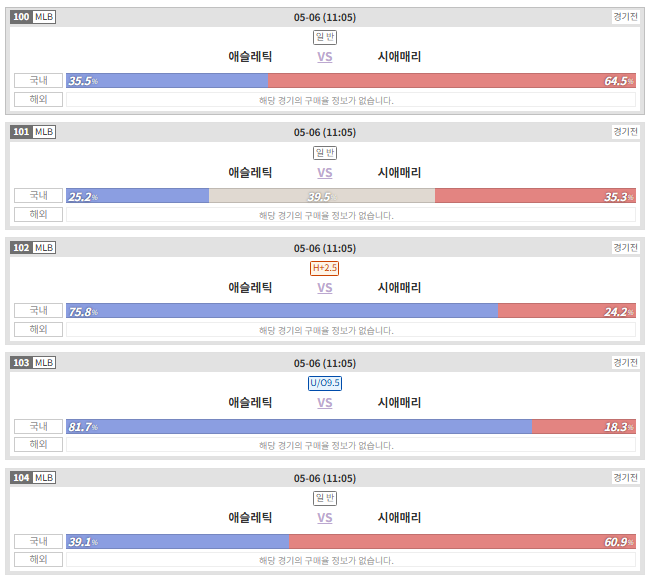The width and height of the screenshot is (648, 579).
Task: Click the U/O9.5 under/over badge
Action: click(325, 383)
